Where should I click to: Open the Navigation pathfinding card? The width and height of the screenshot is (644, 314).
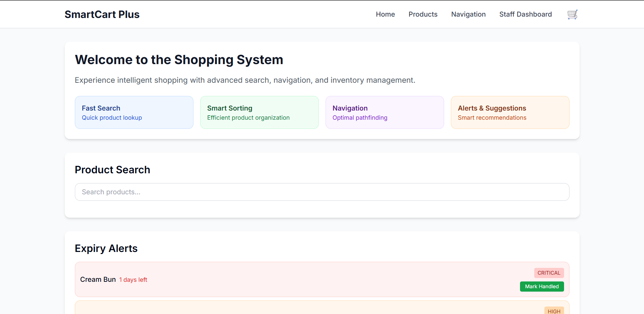385,112
